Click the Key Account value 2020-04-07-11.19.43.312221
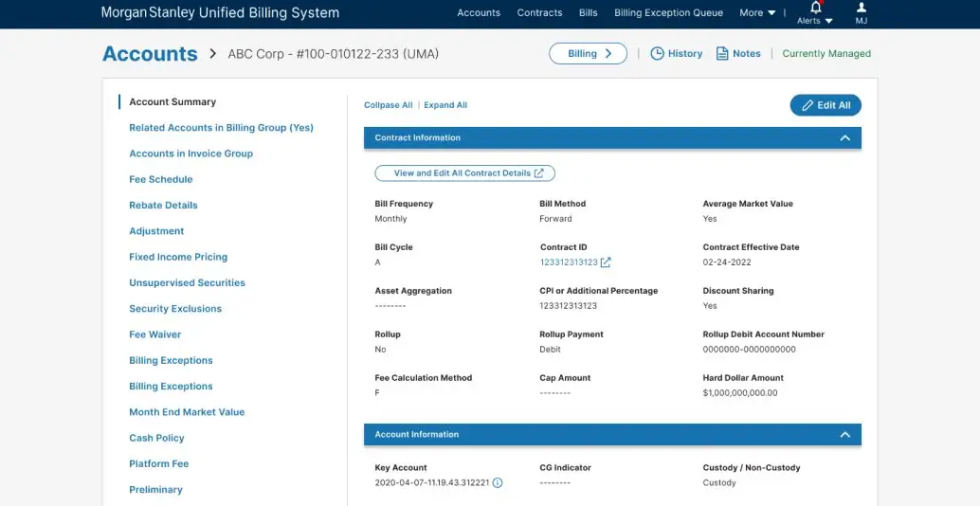The height and width of the screenshot is (506, 980). point(432,483)
